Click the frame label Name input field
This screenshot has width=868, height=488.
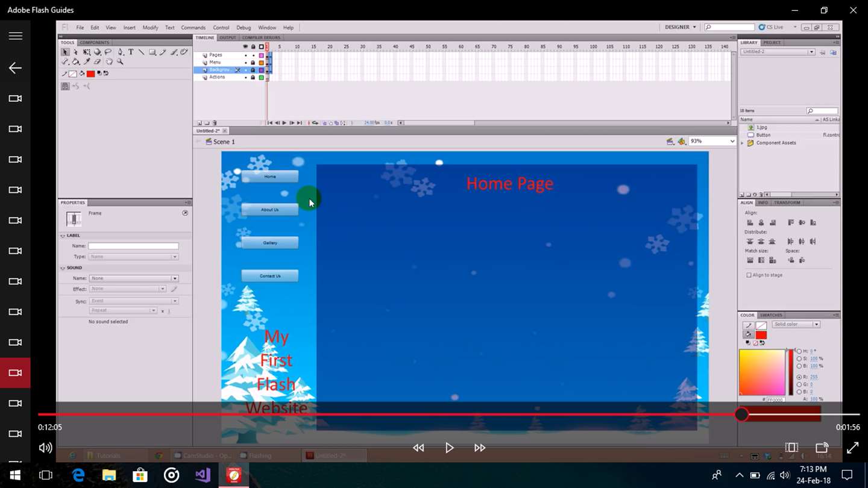[133, 246]
